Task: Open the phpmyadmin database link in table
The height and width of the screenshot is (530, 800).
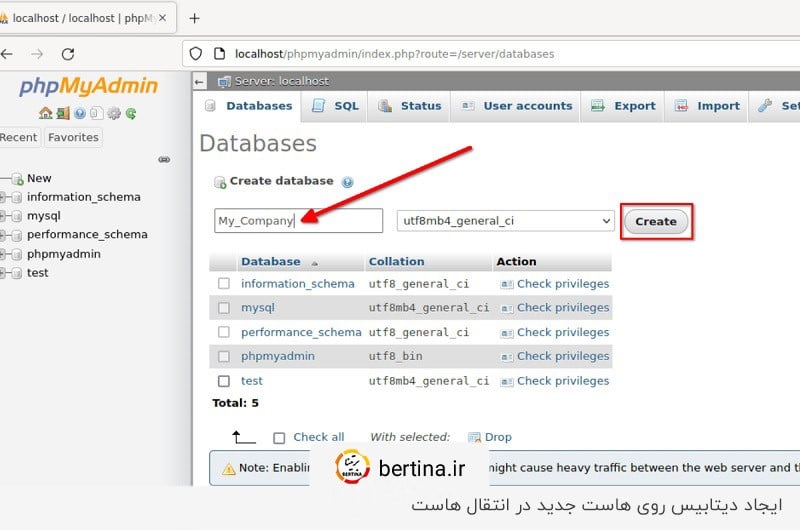Action: 278,356
